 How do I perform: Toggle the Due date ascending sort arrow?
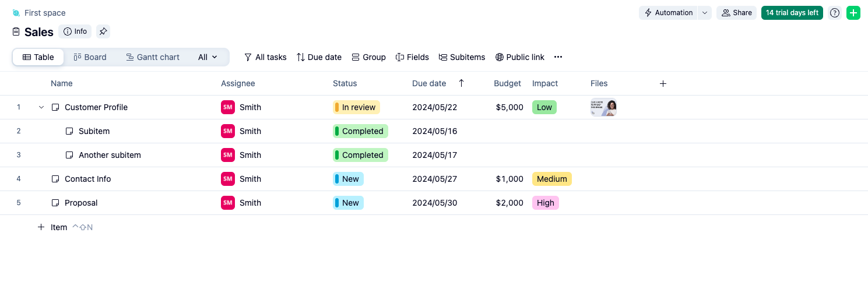point(461,83)
